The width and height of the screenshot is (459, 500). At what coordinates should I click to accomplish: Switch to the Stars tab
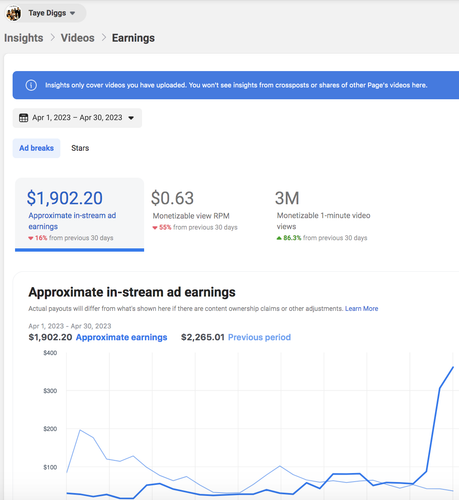80,148
